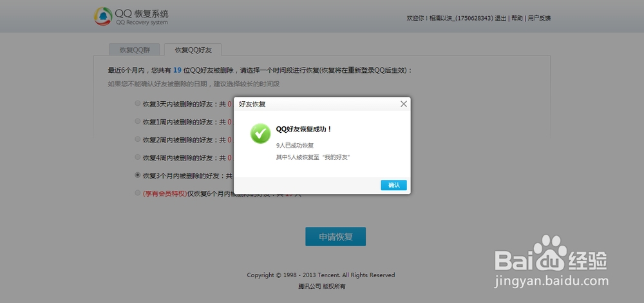Click the username 相濡以沫_(1750628343)
Image resolution: width=644 pixels, height=303 pixels.
tap(461, 18)
